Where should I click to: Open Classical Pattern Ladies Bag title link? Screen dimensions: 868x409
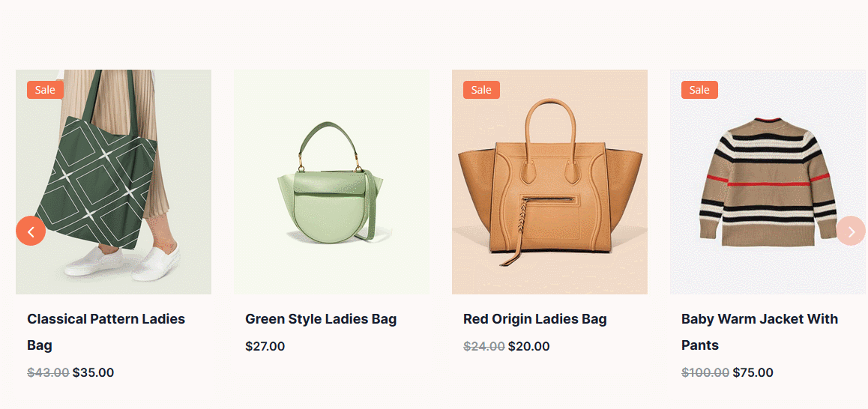click(x=106, y=332)
